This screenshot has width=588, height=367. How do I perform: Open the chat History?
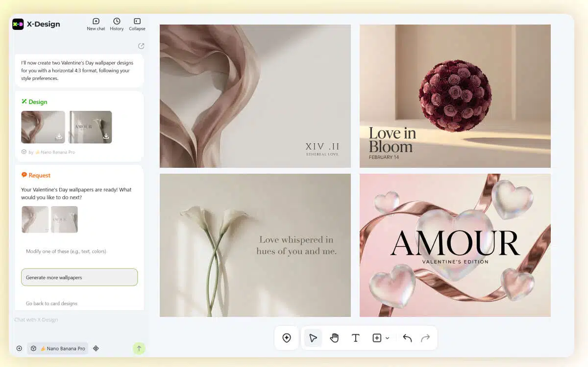pos(117,24)
